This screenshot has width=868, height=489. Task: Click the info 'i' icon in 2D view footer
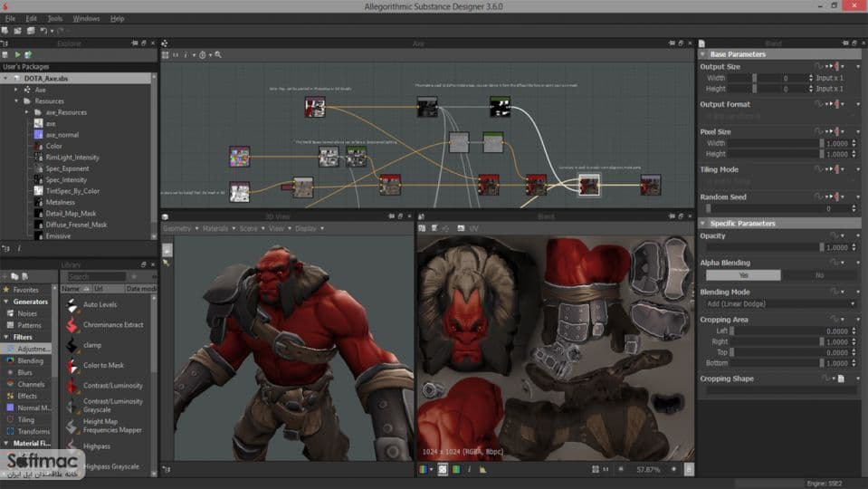pos(469,470)
